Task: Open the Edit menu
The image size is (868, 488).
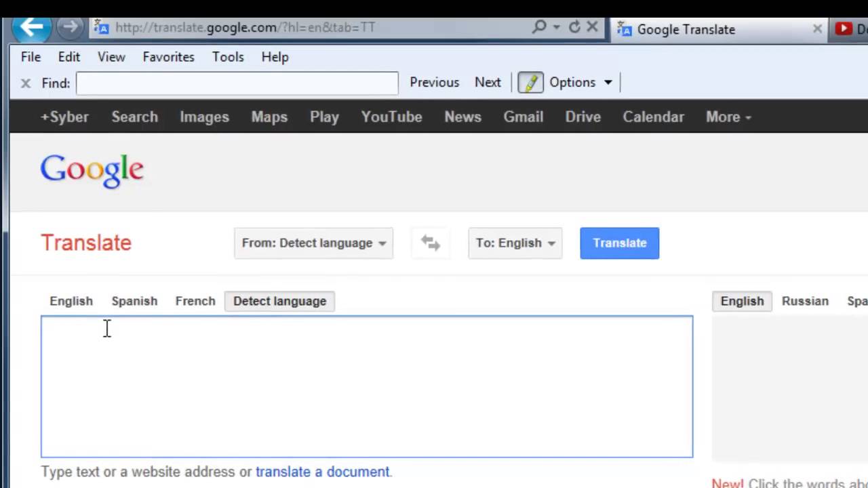Action: coord(69,57)
